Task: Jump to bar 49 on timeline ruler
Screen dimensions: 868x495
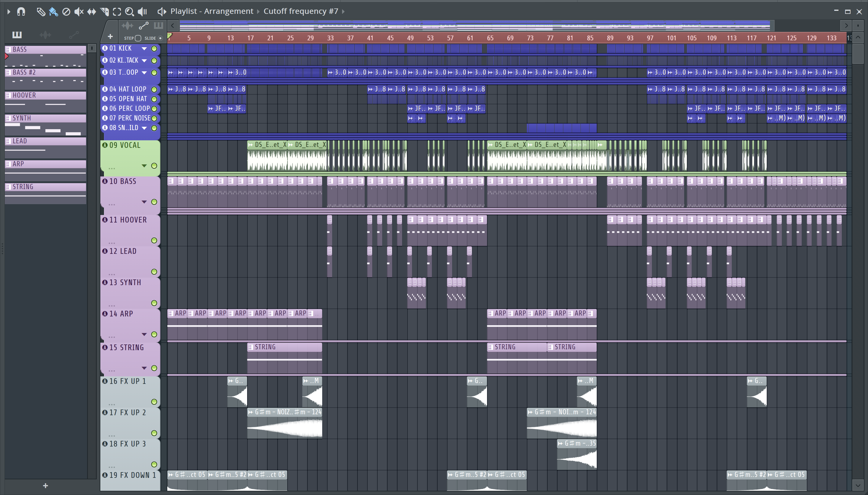Action: [410, 38]
